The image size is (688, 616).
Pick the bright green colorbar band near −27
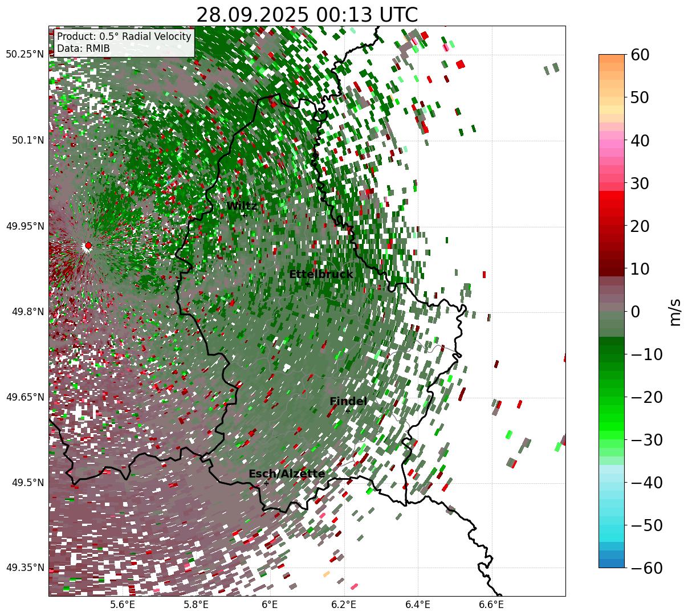point(612,426)
